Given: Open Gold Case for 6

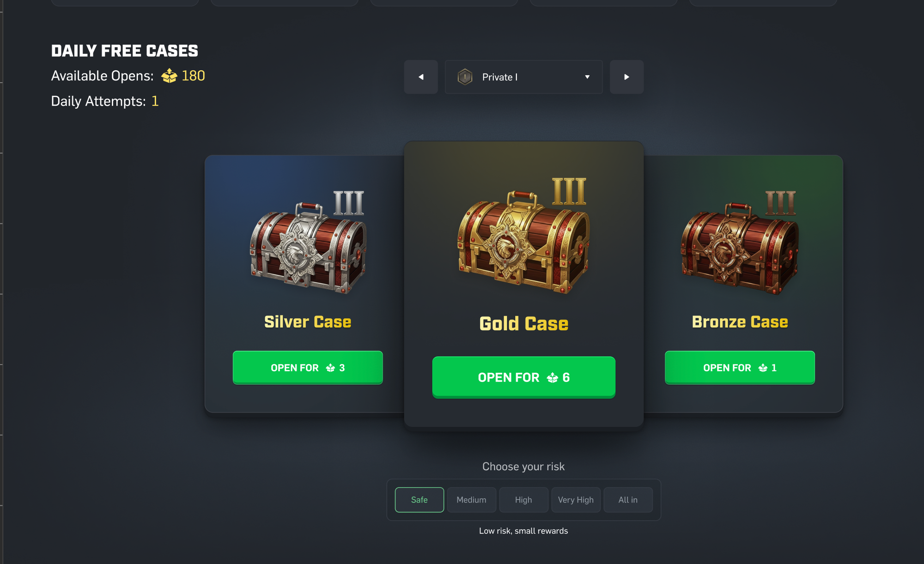Looking at the screenshot, I should pyautogui.click(x=523, y=377).
